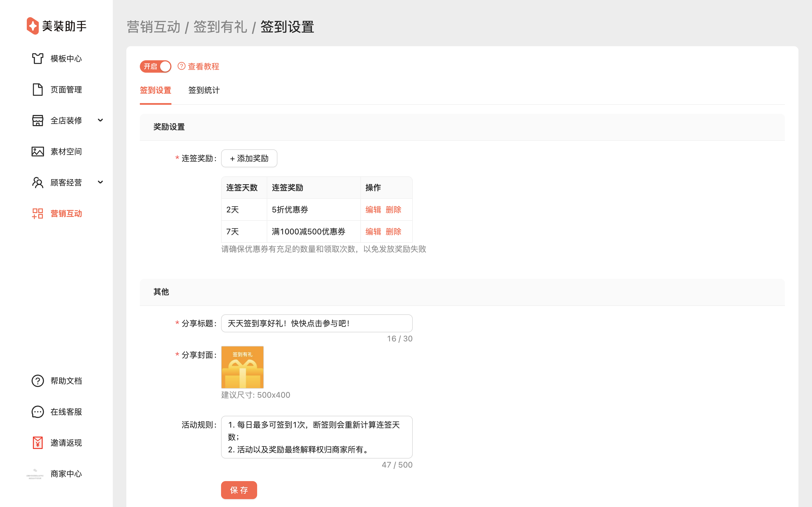Click the 美装助手 logo icon
812x507 pixels.
[x=32, y=26]
